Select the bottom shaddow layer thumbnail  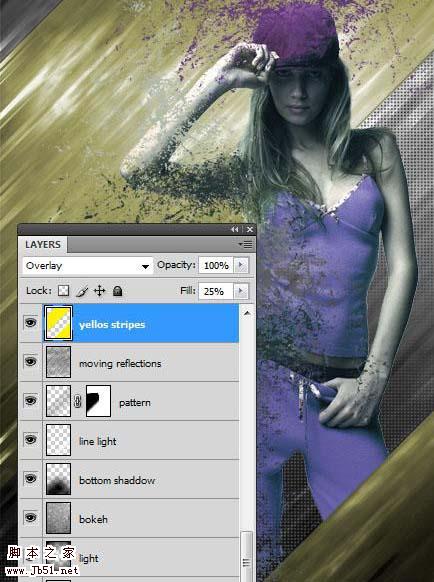pyautogui.click(x=58, y=479)
